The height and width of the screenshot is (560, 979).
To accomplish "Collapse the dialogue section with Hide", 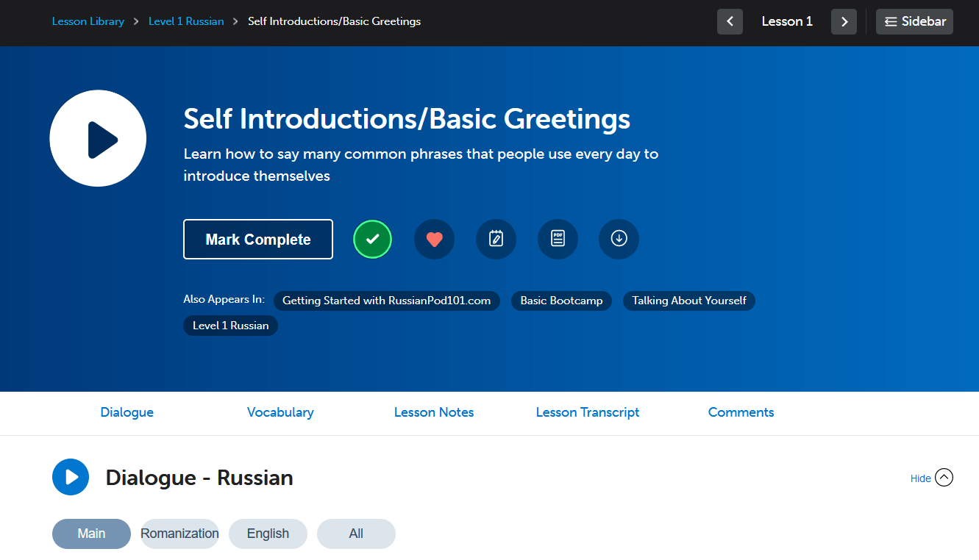I will [931, 478].
